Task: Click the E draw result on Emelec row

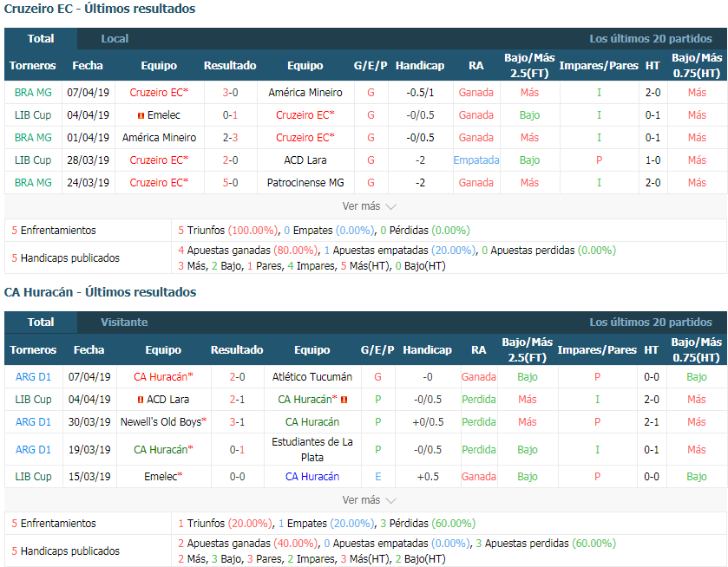Action: pyautogui.click(x=377, y=477)
